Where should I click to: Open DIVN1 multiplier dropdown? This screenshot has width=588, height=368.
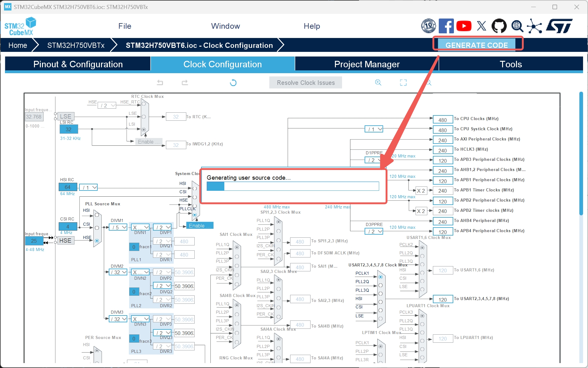140,227
